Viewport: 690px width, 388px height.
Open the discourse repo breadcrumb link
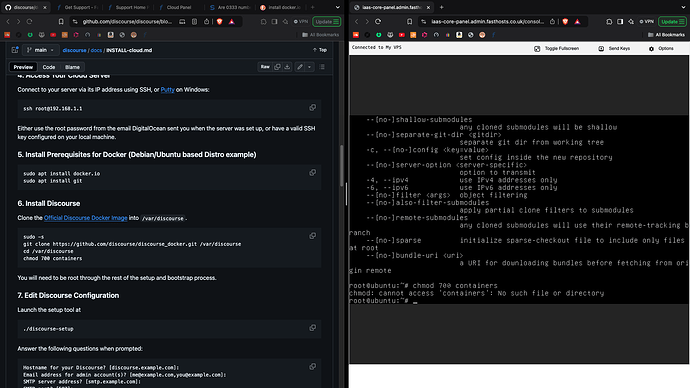pyautogui.click(x=74, y=50)
